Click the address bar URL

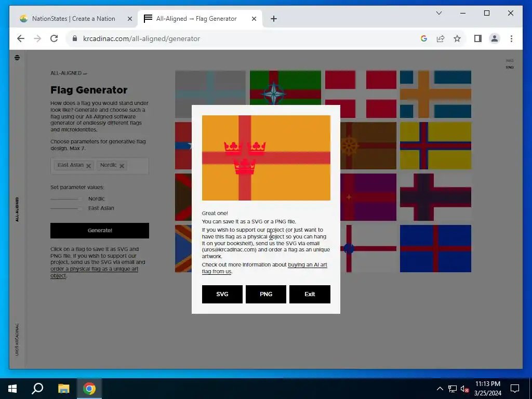(x=141, y=38)
